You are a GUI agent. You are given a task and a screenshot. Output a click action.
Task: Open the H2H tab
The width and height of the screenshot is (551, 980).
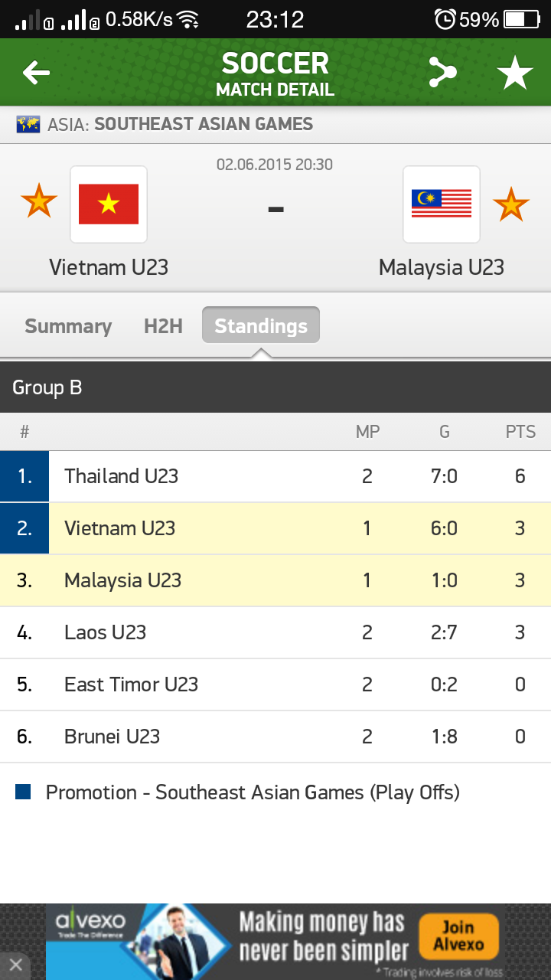tap(163, 326)
